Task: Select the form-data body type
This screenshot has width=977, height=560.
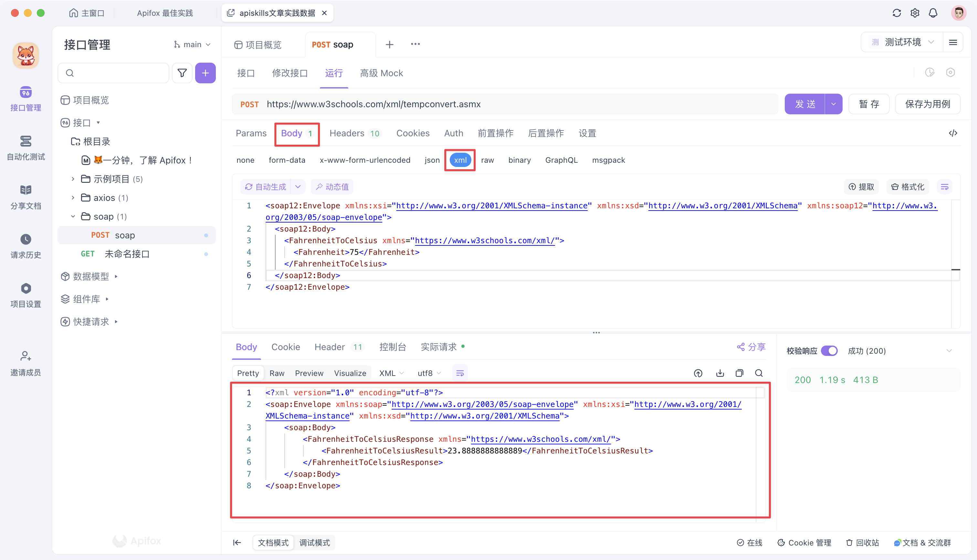Action: pyautogui.click(x=287, y=160)
